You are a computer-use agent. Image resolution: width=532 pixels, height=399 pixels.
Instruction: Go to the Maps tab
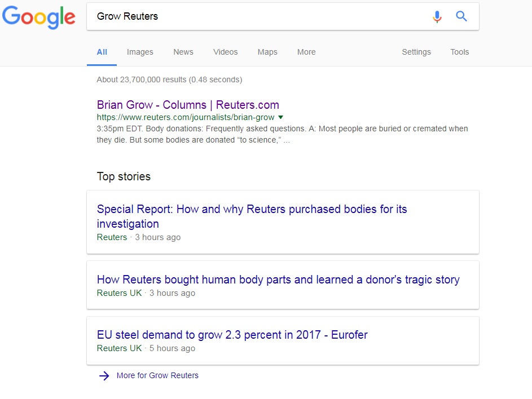267,52
